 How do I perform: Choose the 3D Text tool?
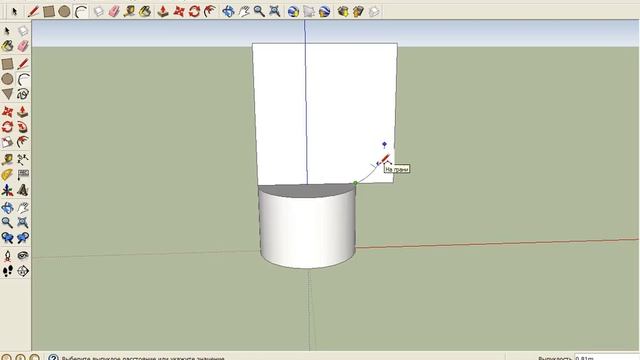[23, 190]
